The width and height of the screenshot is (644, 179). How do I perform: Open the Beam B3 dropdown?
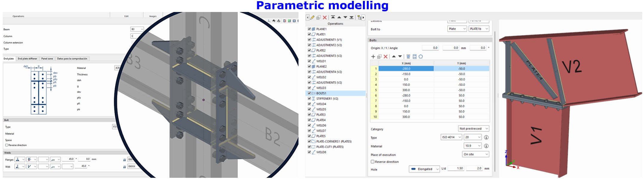point(137,29)
